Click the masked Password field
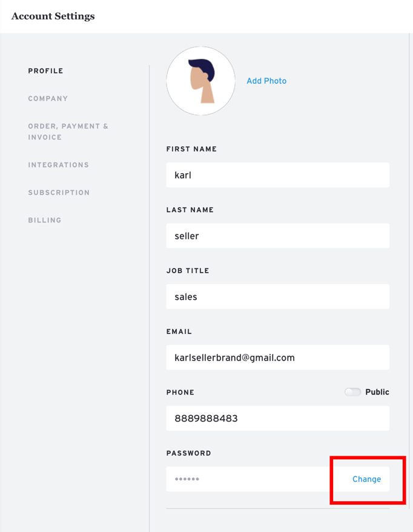The width and height of the screenshot is (413, 532). pyautogui.click(x=248, y=479)
